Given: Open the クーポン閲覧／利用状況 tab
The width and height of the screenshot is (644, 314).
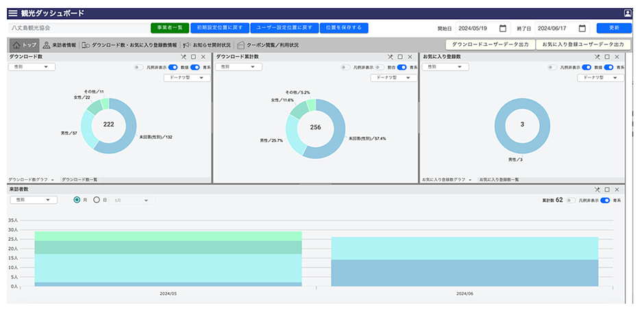Looking at the screenshot, I should point(268,45).
